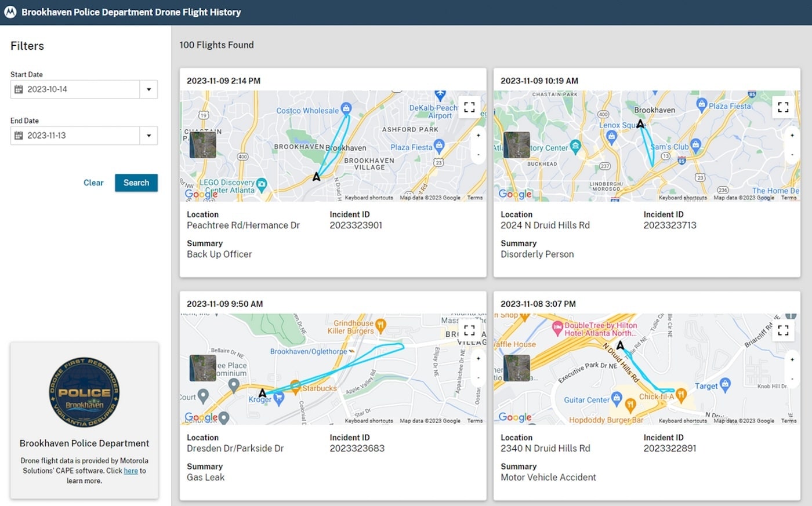Viewport: 812px width, 506px height.
Task: Click the '100 Flights Found' text
Action: click(x=216, y=45)
